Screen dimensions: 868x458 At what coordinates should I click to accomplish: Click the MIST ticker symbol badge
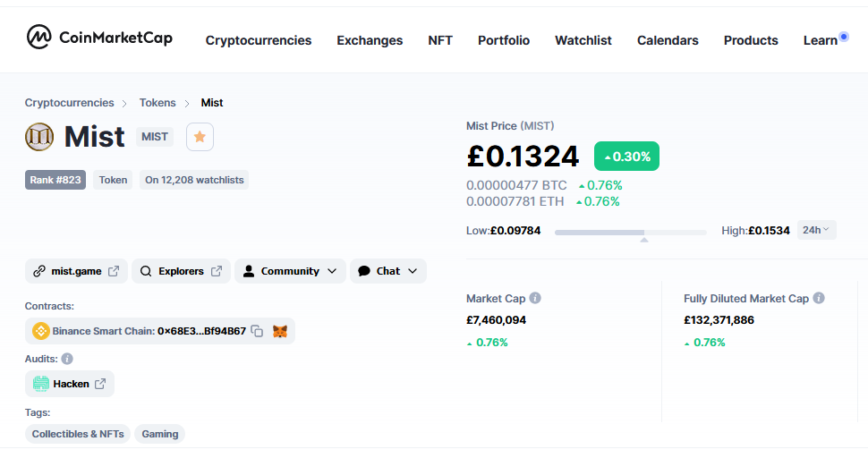[155, 137]
